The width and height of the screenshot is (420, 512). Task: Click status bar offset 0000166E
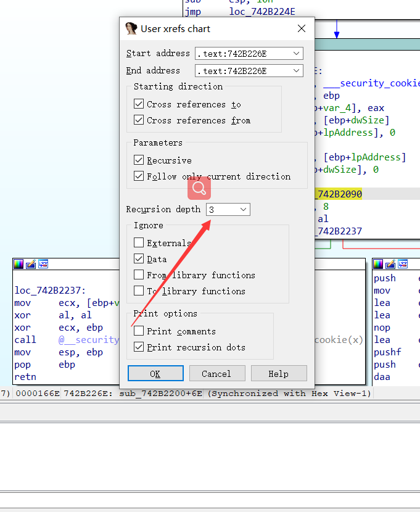pos(38,394)
